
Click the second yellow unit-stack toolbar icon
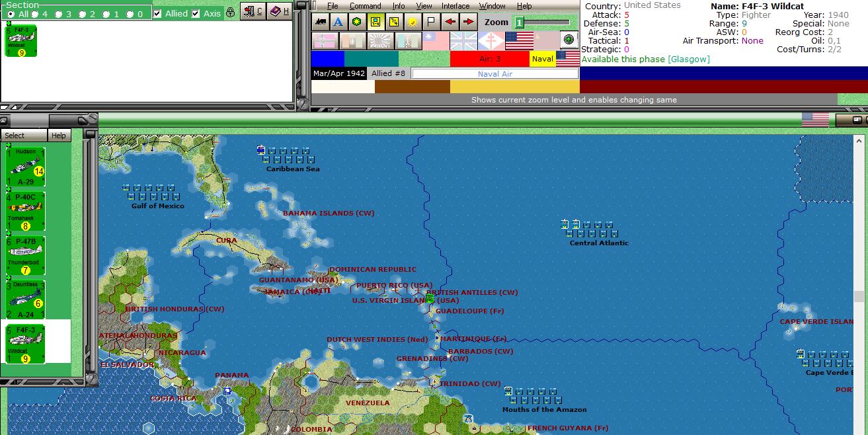(x=394, y=22)
